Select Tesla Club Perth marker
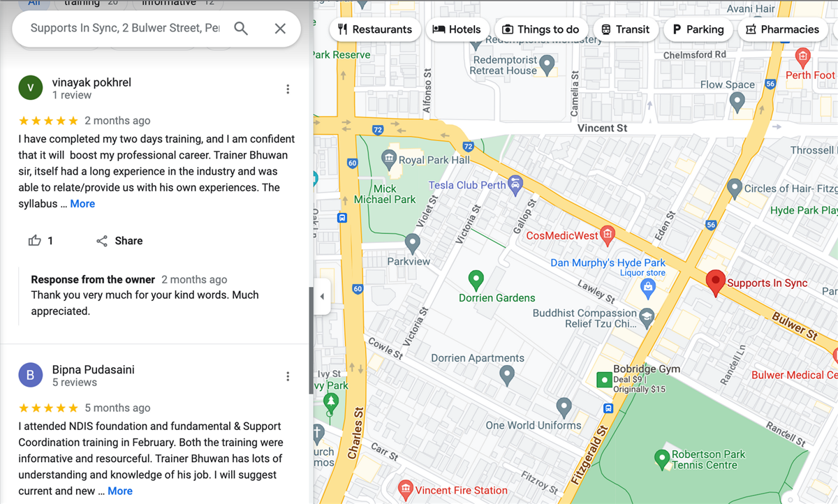Viewport: 838px width, 504px height. (x=515, y=185)
